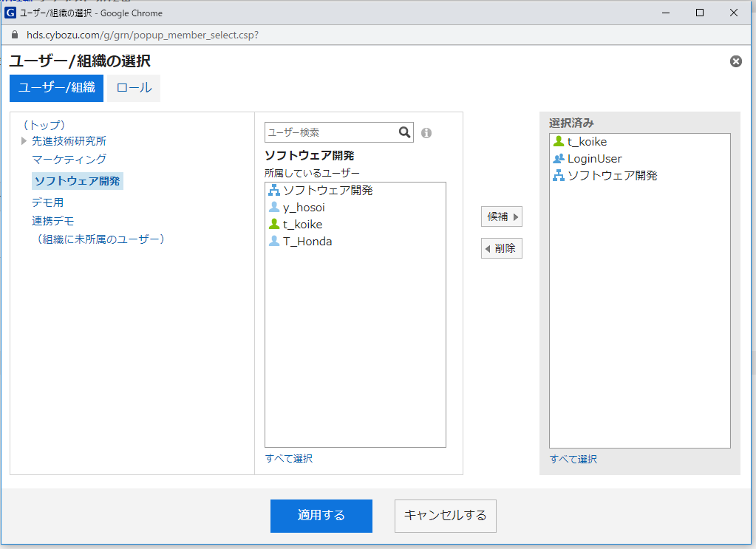Select LoginUser in the selected list
The height and width of the screenshot is (549, 756).
click(x=594, y=159)
